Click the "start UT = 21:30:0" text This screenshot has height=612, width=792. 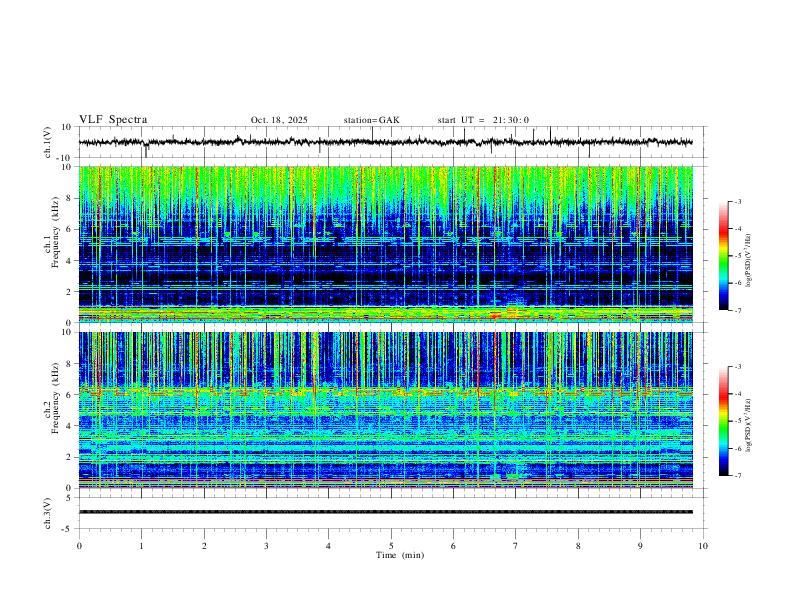(x=483, y=120)
